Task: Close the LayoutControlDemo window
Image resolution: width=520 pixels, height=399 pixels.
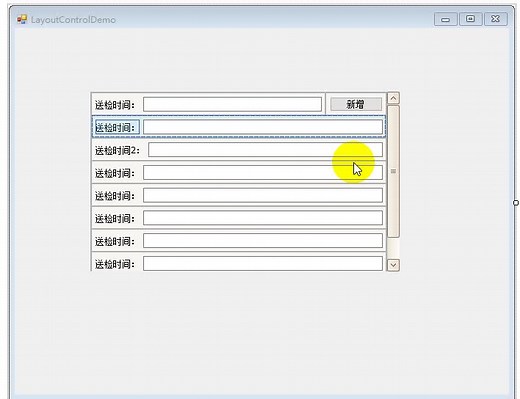Action: (x=496, y=19)
